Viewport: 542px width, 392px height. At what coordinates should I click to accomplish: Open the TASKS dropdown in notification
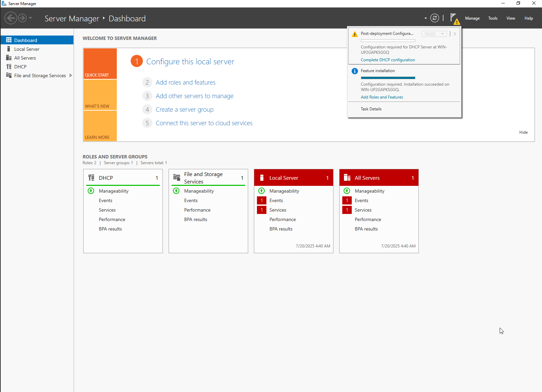[434, 34]
